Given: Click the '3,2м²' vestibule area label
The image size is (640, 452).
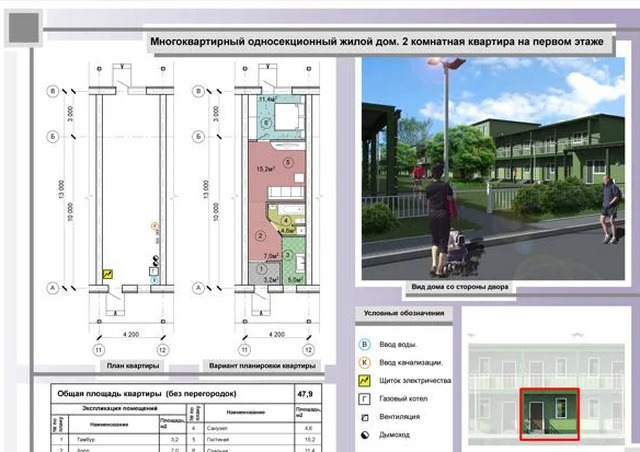Looking at the screenshot, I should [x=271, y=280].
